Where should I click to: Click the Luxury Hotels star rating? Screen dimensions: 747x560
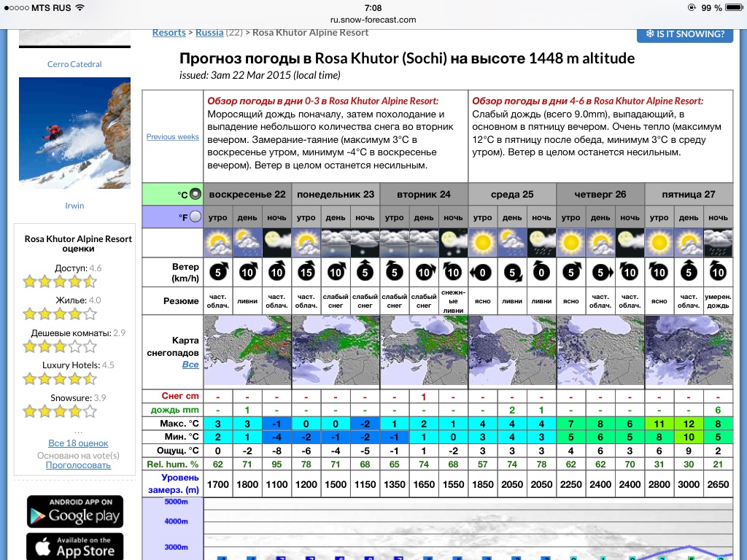[x=60, y=379]
